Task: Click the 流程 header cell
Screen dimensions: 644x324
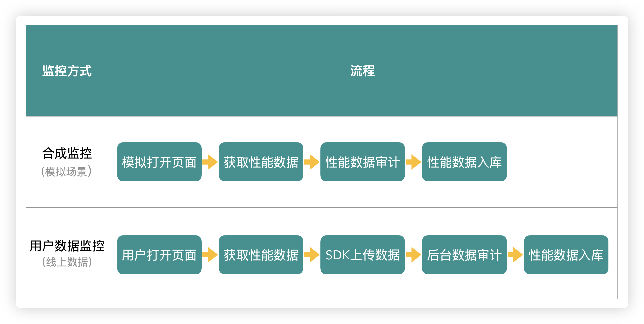Action: [x=362, y=71]
